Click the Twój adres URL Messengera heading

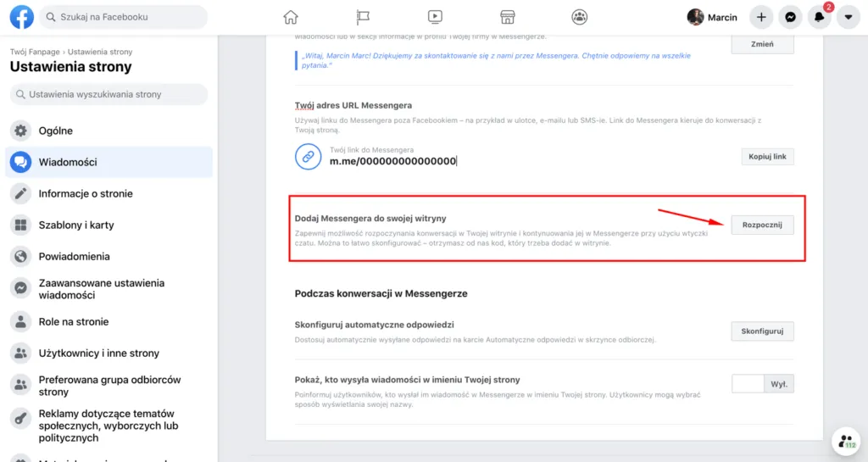pyautogui.click(x=353, y=106)
